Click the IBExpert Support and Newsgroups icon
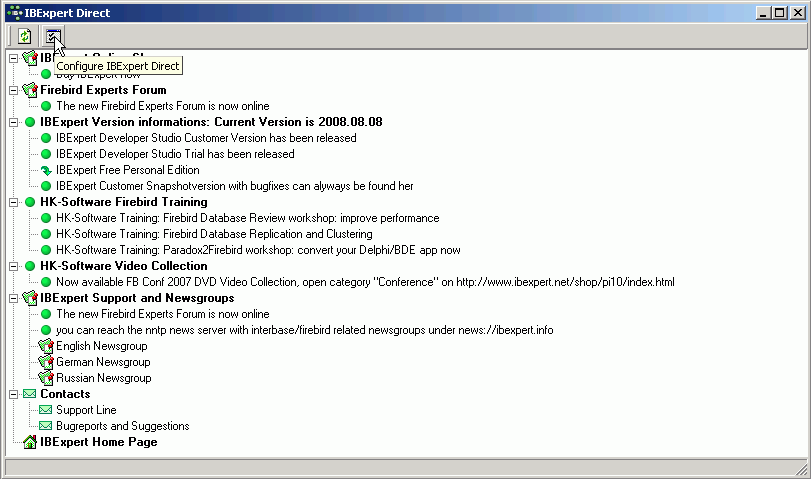Screen dimensions: 811x479 click(x=30, y=298)
